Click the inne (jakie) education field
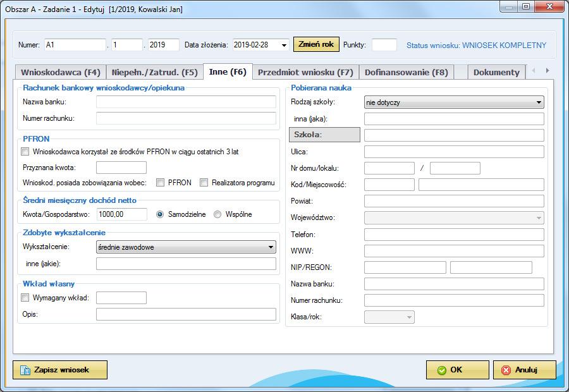 pyautogui.click(x=186, y=264)
